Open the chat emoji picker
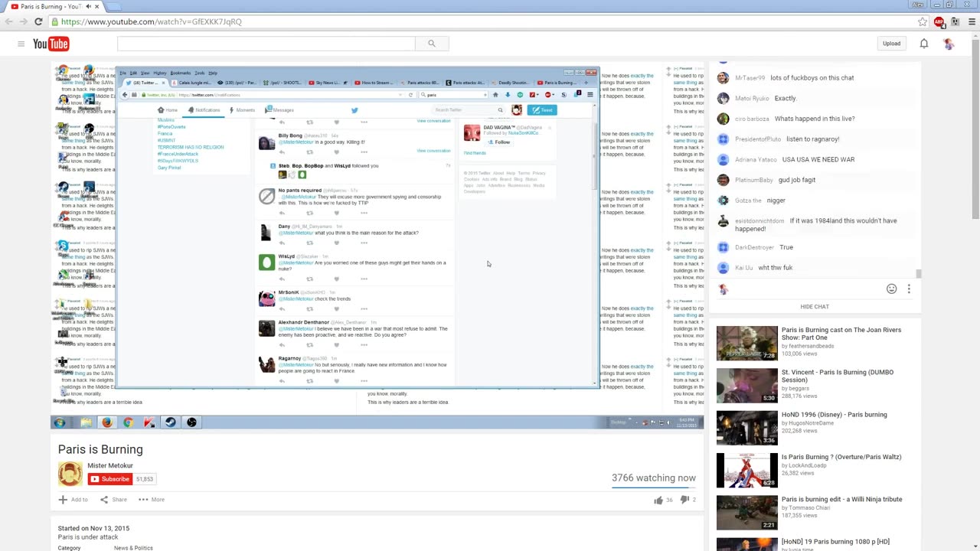Image resolution: width=980 pixels, height=551 pixels. [x=891, y=289]
